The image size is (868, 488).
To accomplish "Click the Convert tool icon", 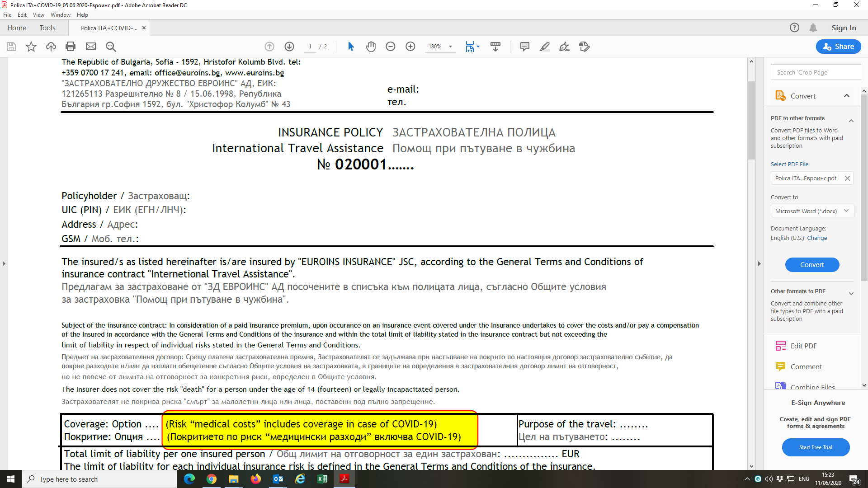I will [780, 96].
